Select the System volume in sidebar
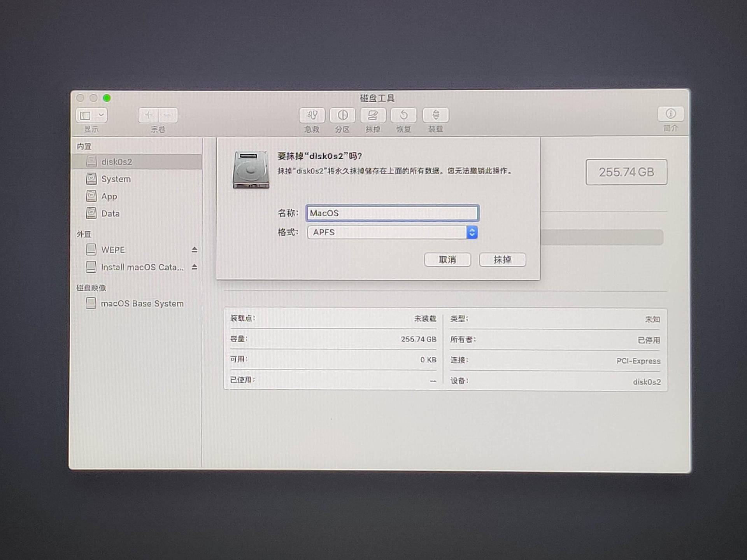747x560 pixels. click(x=137, y=179)
